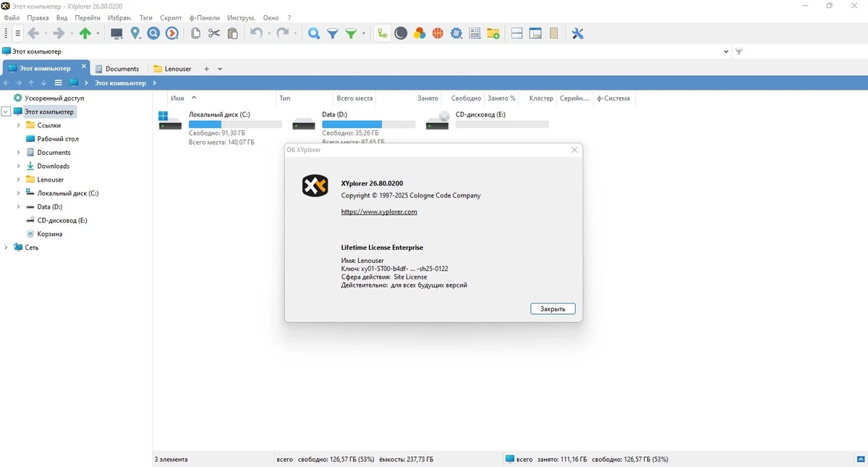Viewport: 868px width, 467px height.
Task: Open the Back button history dropdown
Action: tap(46, 33)
